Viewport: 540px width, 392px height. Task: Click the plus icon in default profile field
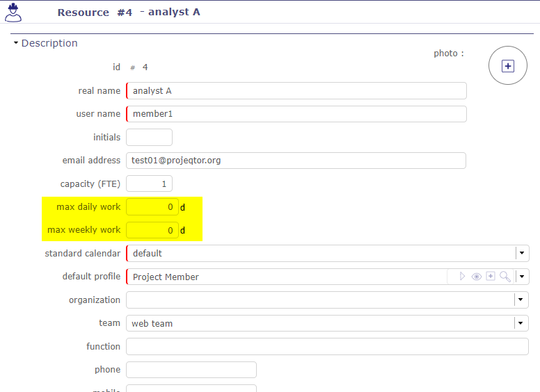491,277
